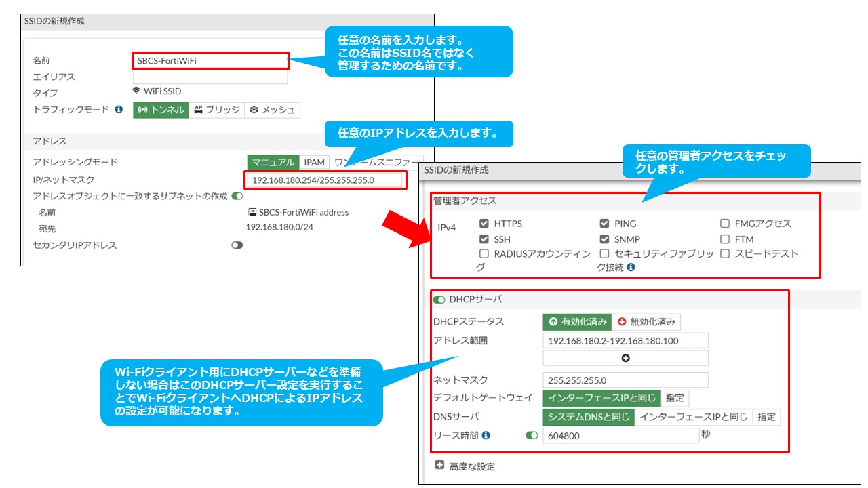Screen dimensions: 868x488
Task: Select トンネル traffic mode
Action: 161,110
